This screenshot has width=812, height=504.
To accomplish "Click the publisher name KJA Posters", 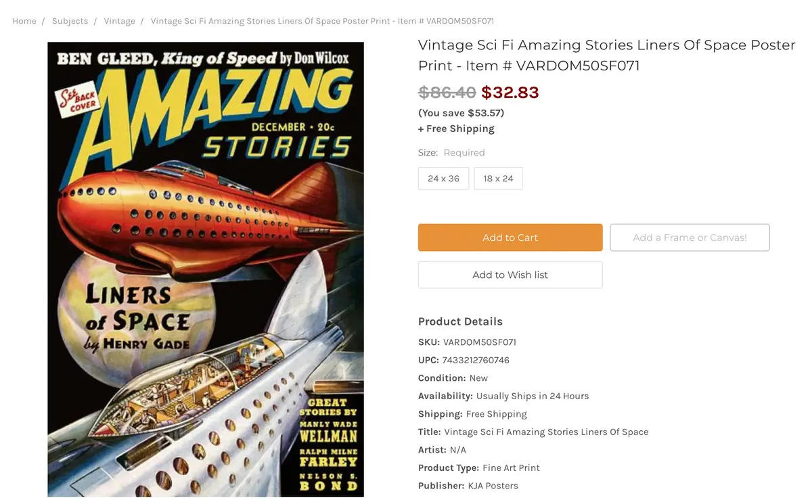I will [493, 486].
